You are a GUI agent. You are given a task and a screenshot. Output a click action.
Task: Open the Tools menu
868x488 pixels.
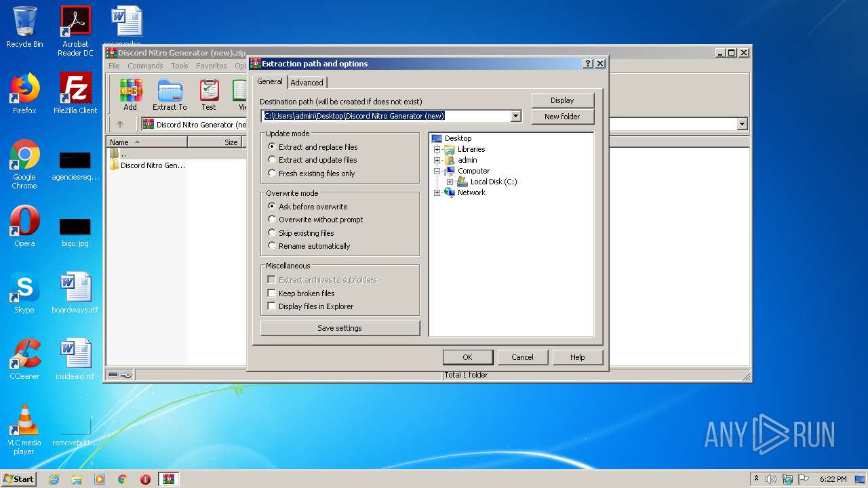(x=180, y=66)
